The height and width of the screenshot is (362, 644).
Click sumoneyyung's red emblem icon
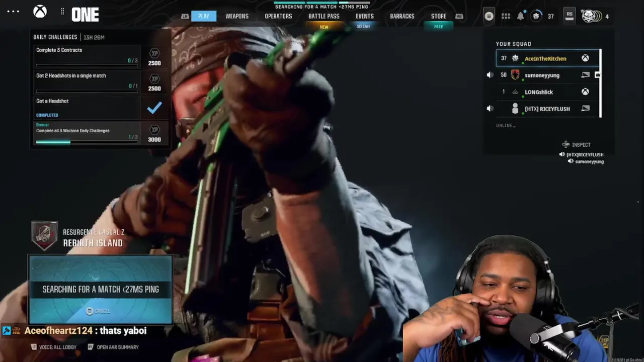tap(515, 75)
